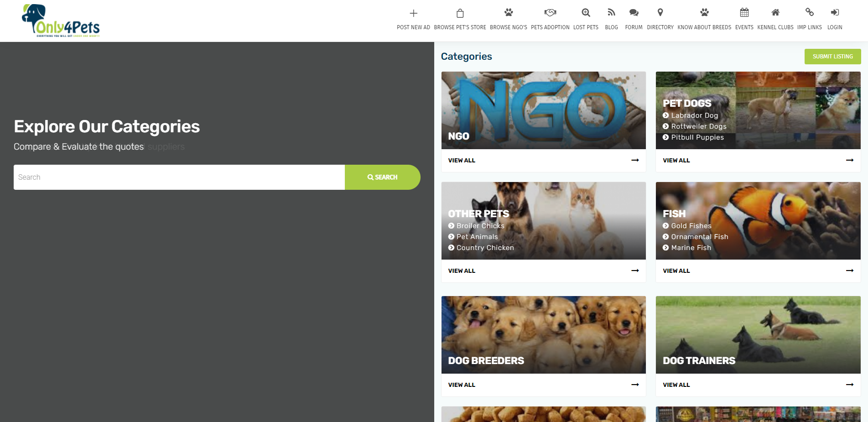Open the Login menu label
868x422 pixels.
pos(835,27)
